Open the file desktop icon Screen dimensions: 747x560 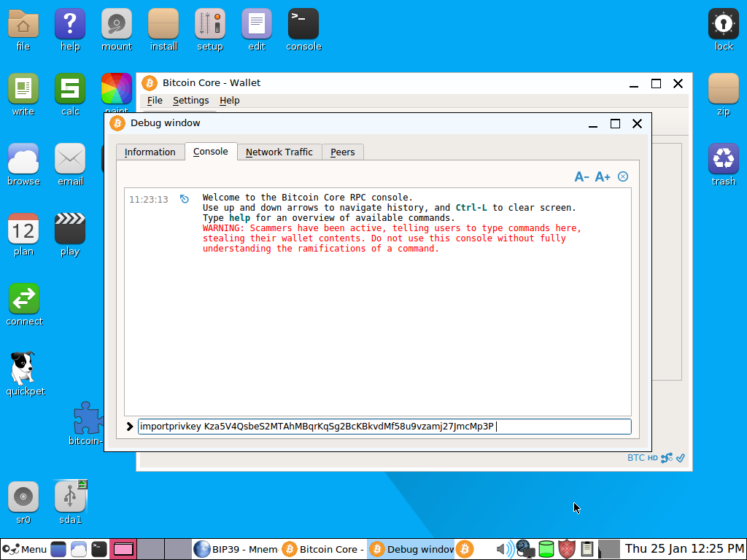coord(23,30)
